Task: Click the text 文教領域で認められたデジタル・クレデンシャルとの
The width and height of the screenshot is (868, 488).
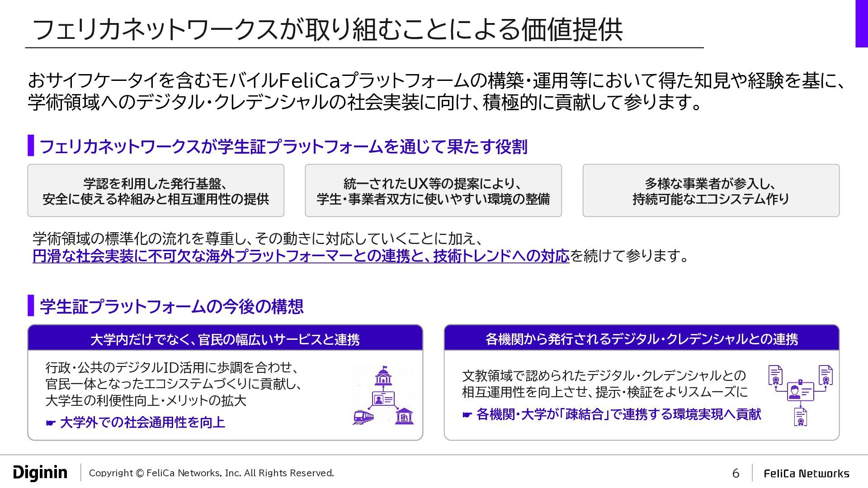Action: pyautogui.click(x=604, y=375)
